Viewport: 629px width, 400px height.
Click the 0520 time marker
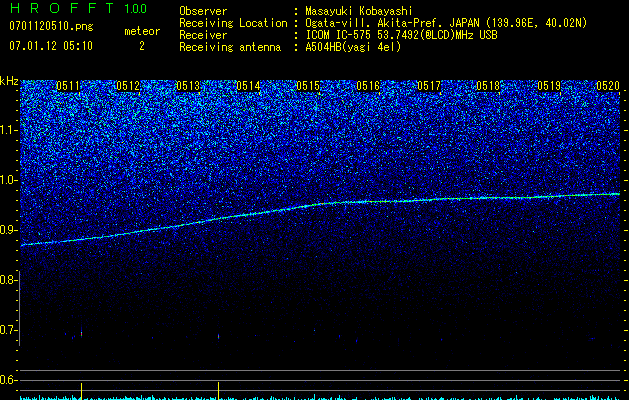tap(608, 86)
